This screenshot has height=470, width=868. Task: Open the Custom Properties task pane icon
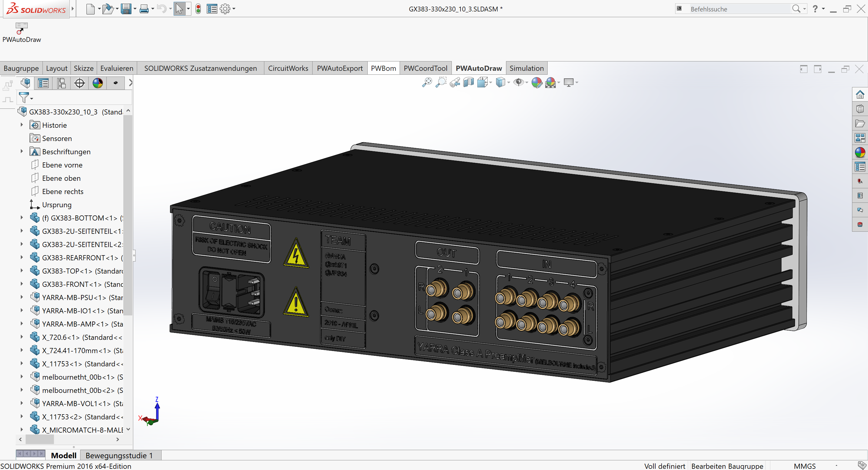click(x=860, y=167)
